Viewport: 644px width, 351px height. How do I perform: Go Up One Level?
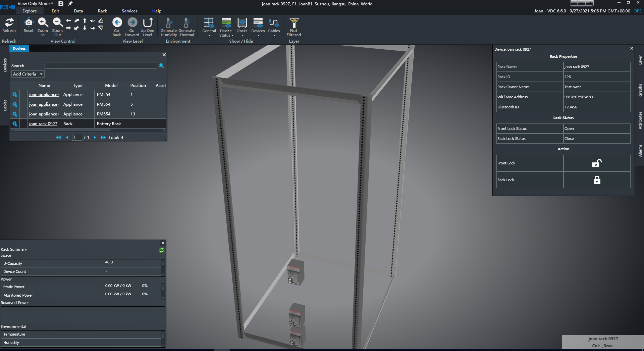point(148,23)
